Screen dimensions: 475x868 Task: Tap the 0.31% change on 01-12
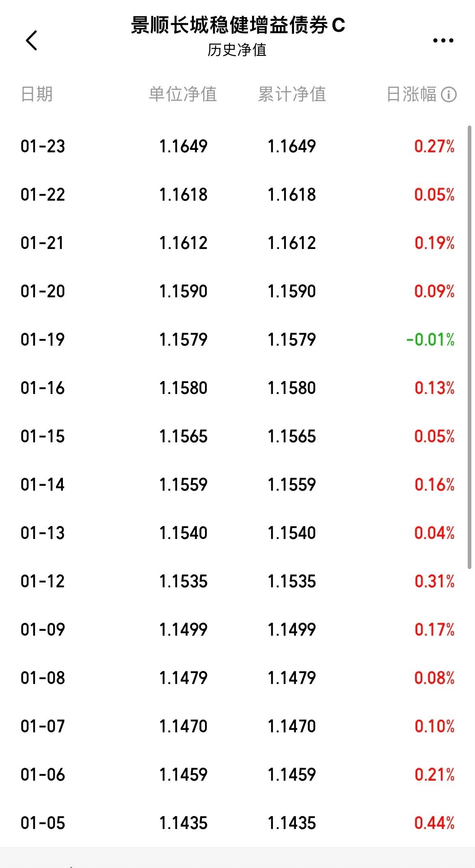434,581
